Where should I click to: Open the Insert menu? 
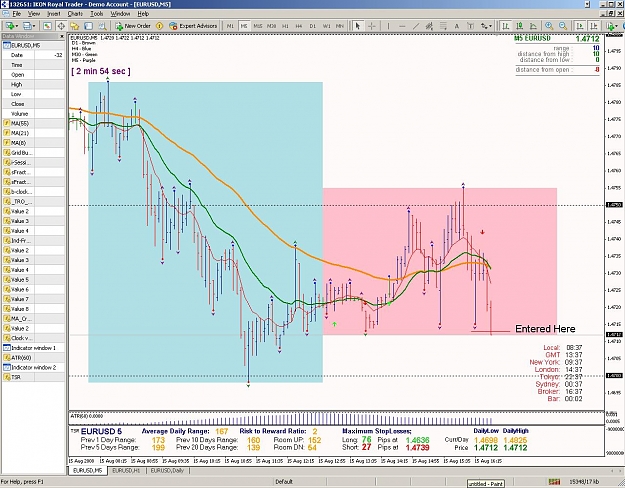tap(54, 14)
